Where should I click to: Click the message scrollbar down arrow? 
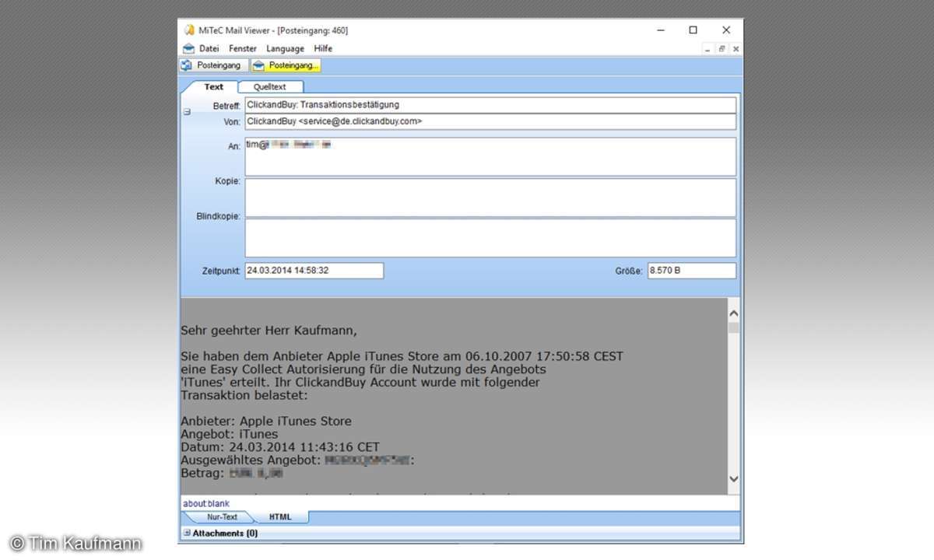pos(733,479)
